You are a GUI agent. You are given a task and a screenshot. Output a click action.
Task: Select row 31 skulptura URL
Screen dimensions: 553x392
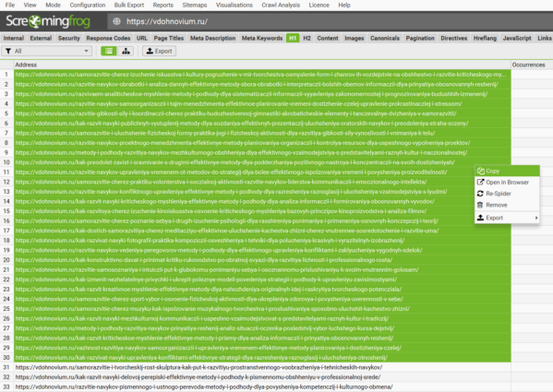click(198, 367)
